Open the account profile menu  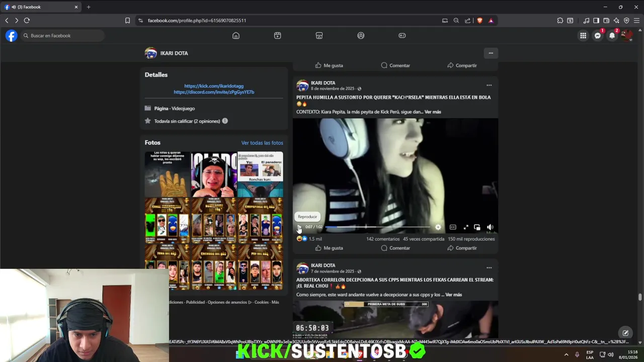pyautogui.click(x=626, y=36)
